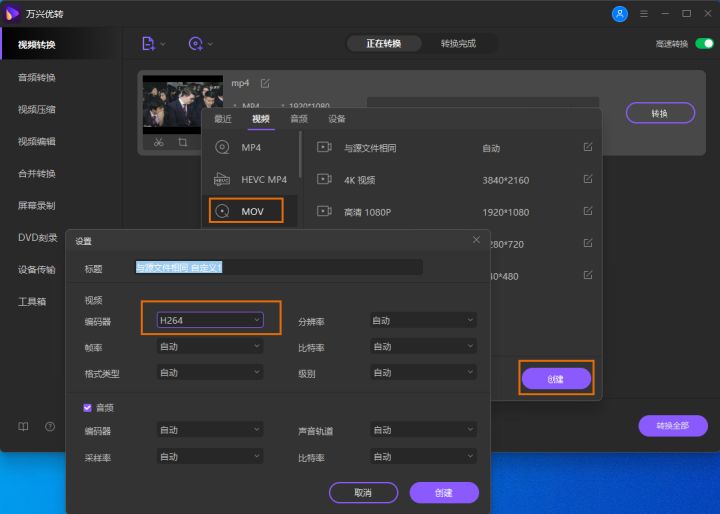720x514 pixels.
Task: Open the hamburger menu icon
Action: pyautogui.click(x=644, y=14)
